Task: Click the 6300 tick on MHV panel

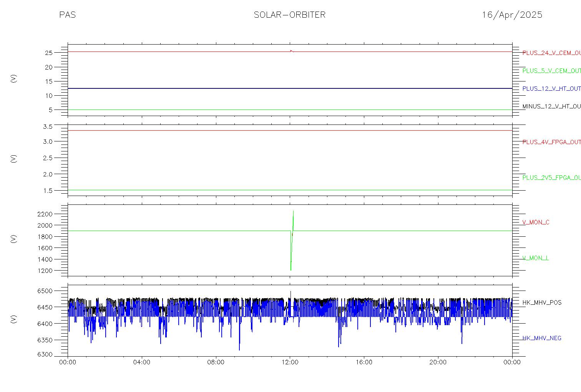Action: pyautogui.click(x=46, y=354)
